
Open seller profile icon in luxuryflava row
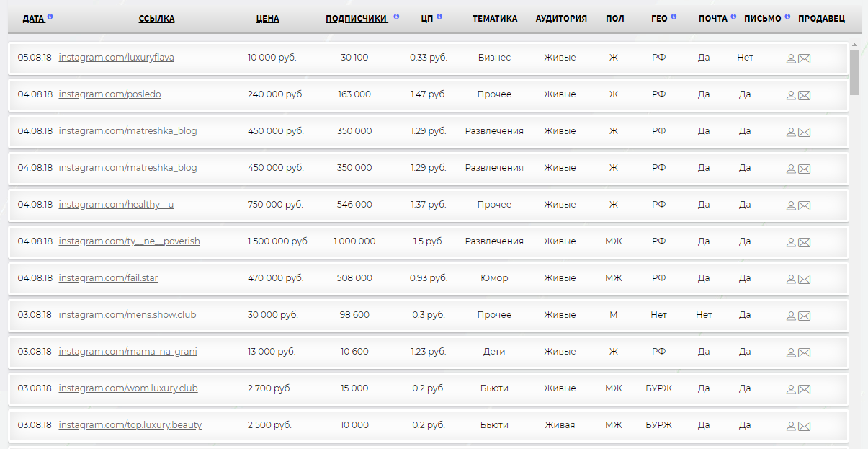[x=791, y=58]
